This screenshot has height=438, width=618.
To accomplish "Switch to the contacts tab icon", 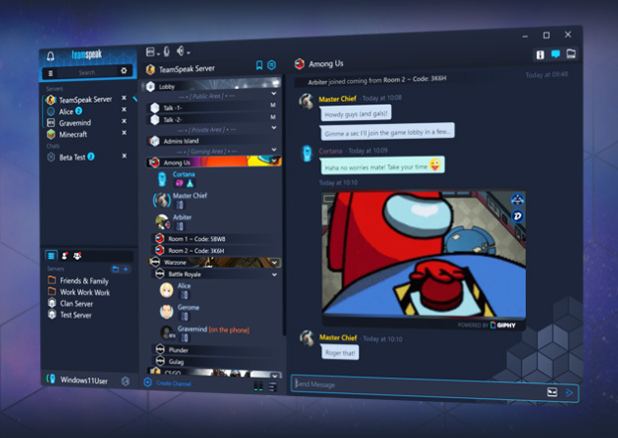I will [65, 256].
